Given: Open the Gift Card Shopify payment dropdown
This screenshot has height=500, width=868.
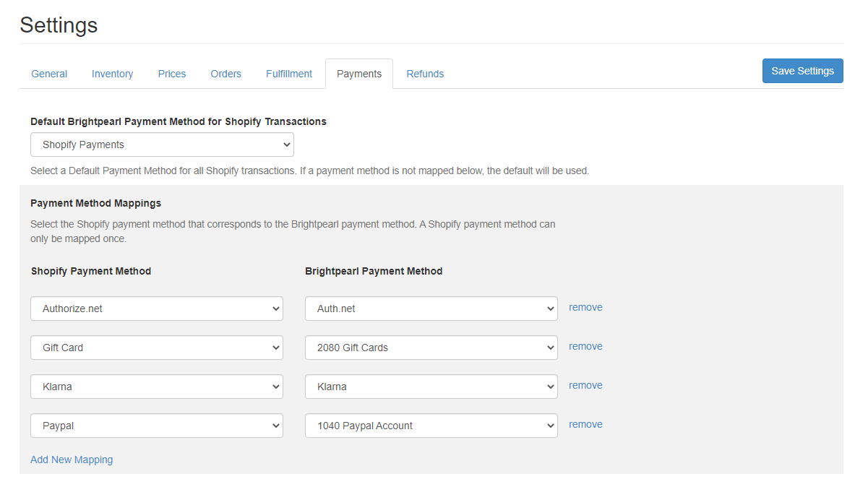Looking at the screenshot, I should (x=157, y=348).
